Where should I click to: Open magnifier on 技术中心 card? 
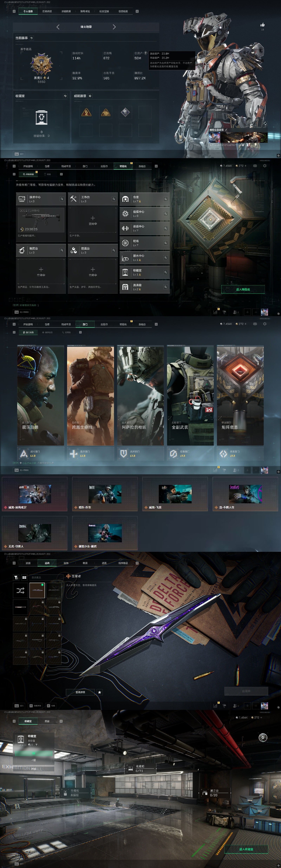coord(62,199)
